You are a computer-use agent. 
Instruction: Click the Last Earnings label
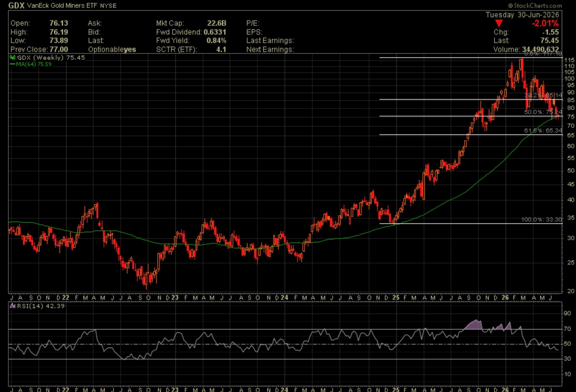[270, 41]
